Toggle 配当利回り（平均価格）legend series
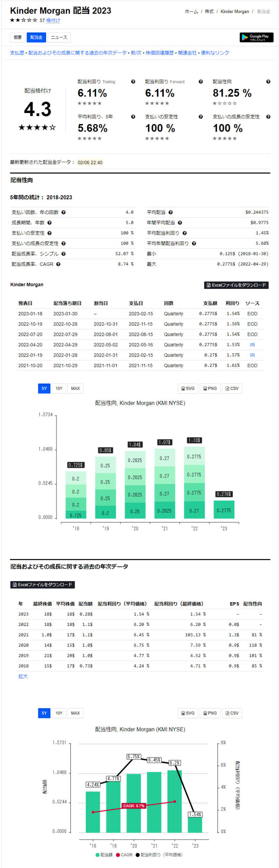 [x=159, y=855]
